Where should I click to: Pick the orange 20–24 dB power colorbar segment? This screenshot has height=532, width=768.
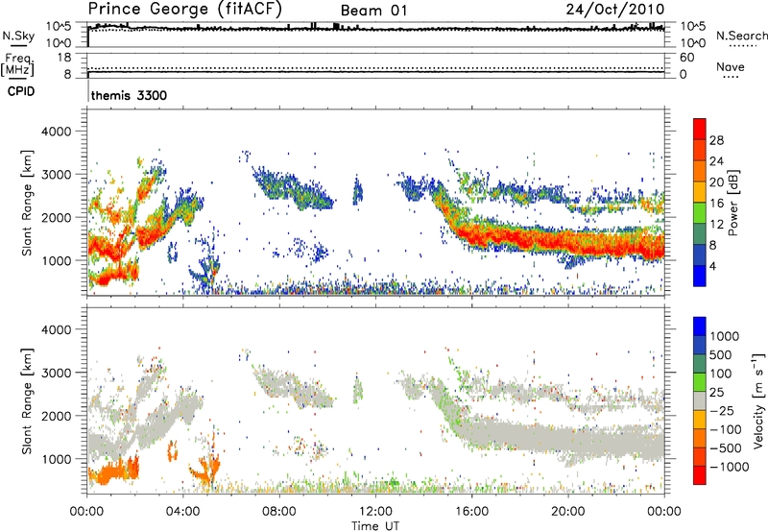pos(700,172)
